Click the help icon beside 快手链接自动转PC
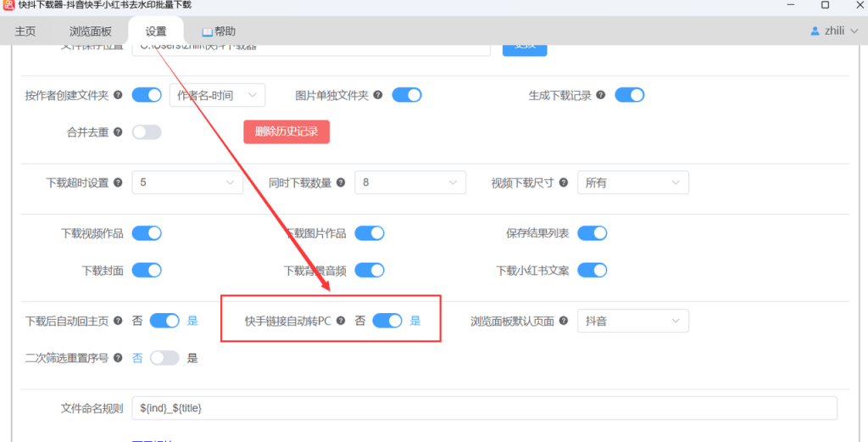This screenshot has width=868, height=442. [x=341, y=321]
